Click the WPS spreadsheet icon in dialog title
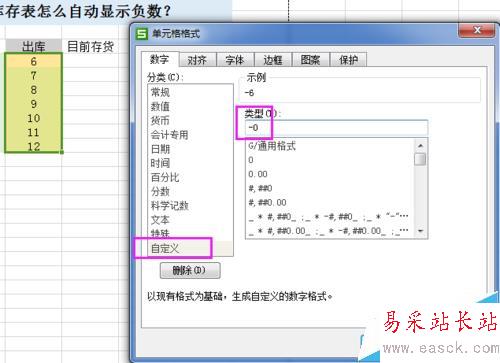The height and width of the screenshot is (363, 500). [142, 34]
